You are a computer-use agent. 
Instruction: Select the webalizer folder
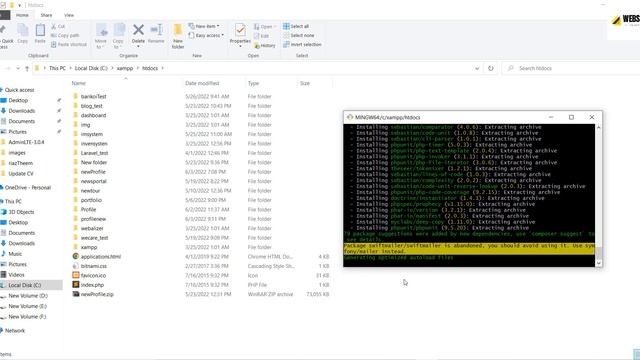(92, 228)
